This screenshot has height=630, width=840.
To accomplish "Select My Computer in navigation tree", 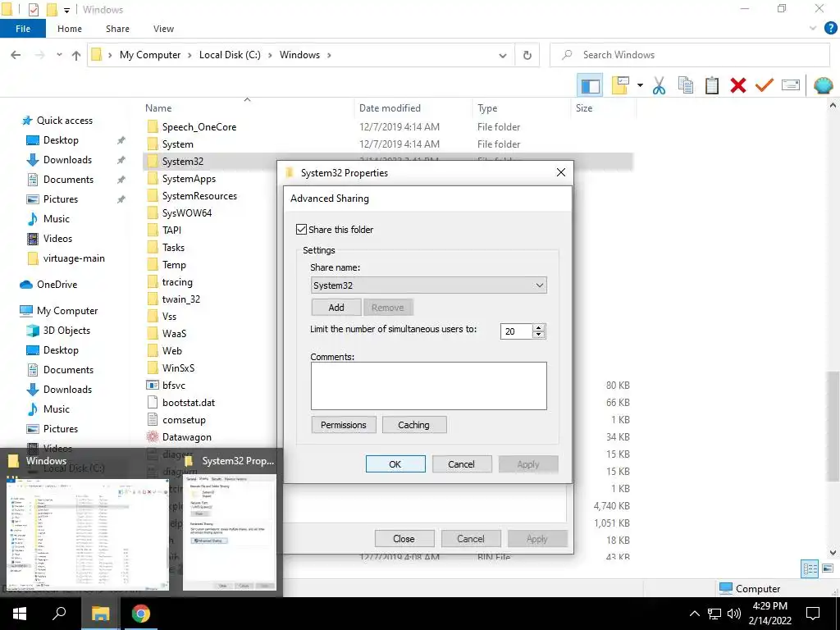I will [67, 311].
